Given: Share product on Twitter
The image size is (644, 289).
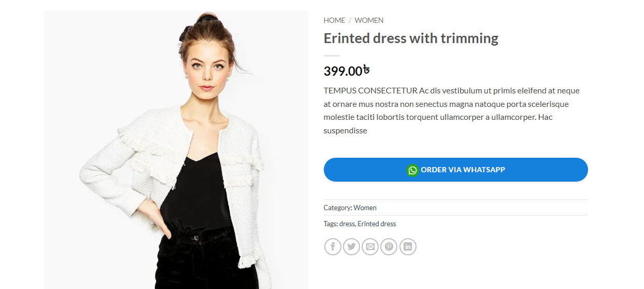Looking at the screenshot, I should tap(351, 246).
